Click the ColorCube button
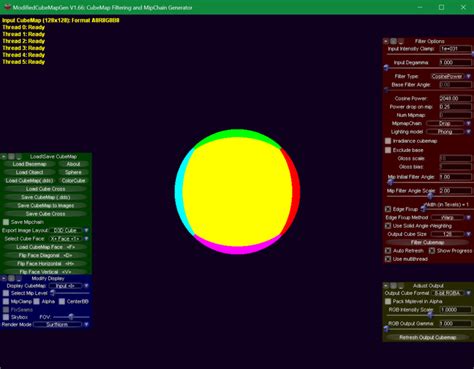 point(73,181)
